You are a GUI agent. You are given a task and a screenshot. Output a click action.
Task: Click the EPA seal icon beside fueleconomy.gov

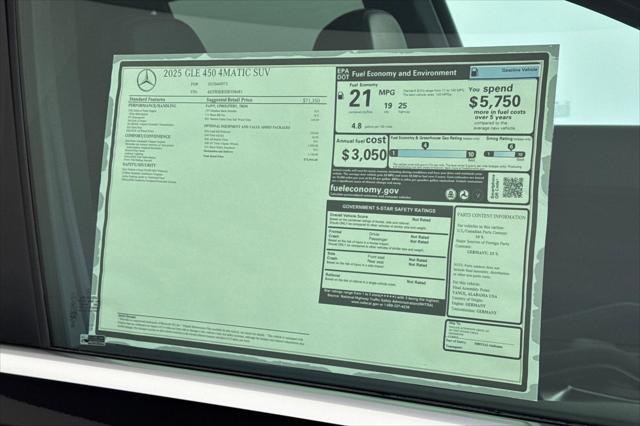click(451, 194)
